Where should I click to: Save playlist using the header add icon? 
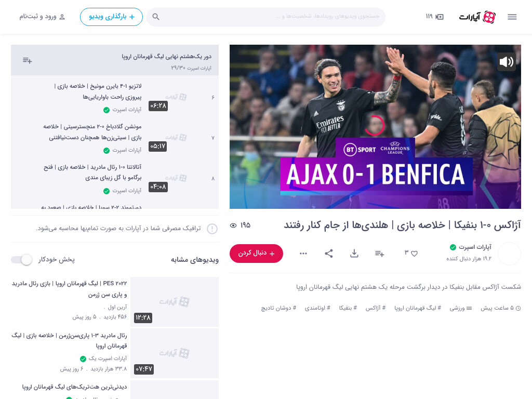pos(27,60)
